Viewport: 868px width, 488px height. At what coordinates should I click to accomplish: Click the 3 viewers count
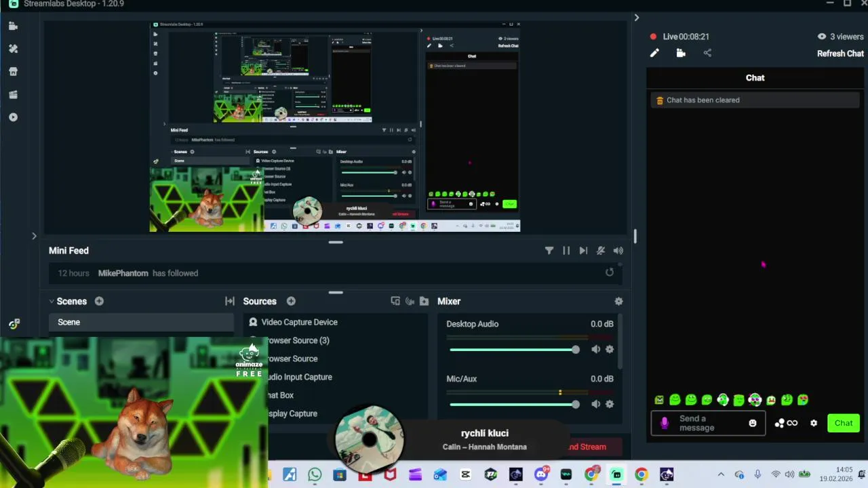tap(840, 37)
